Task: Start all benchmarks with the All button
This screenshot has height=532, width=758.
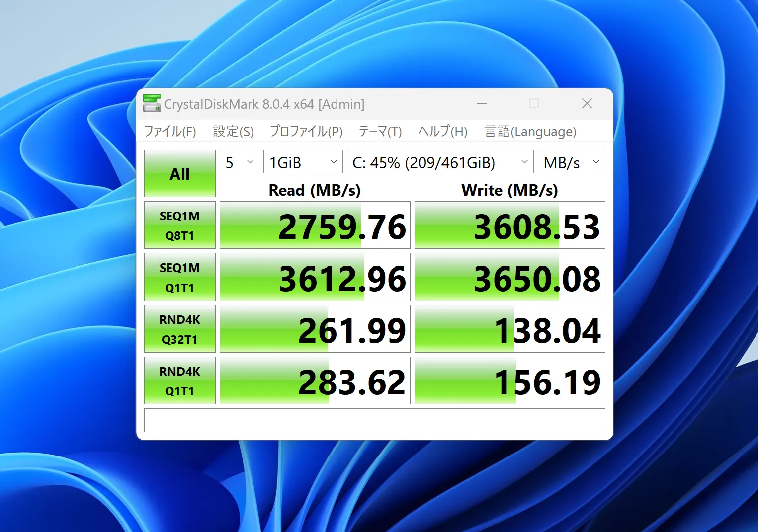Action: 180,173
